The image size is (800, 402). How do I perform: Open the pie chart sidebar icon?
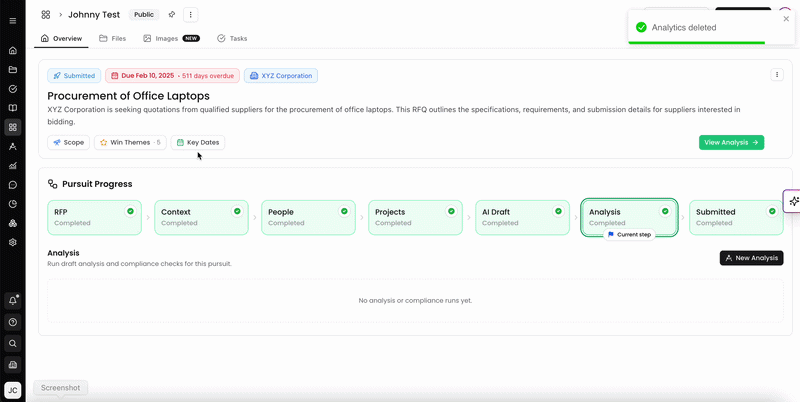(x=13, y=204)
